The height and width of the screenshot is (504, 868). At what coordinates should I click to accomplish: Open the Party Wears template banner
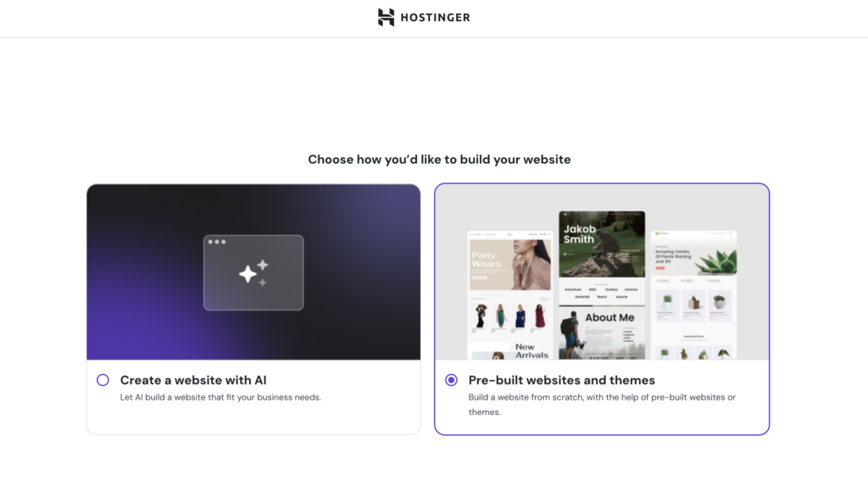click(509, 264)
